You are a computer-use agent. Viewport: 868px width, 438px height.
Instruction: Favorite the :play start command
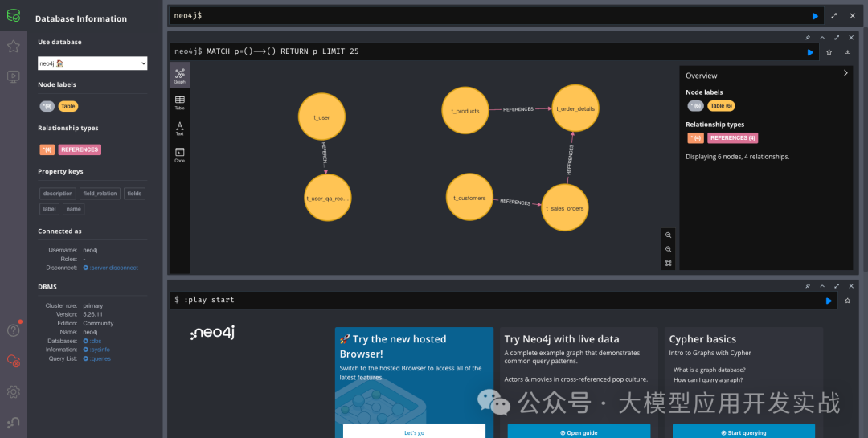(847, 300)
